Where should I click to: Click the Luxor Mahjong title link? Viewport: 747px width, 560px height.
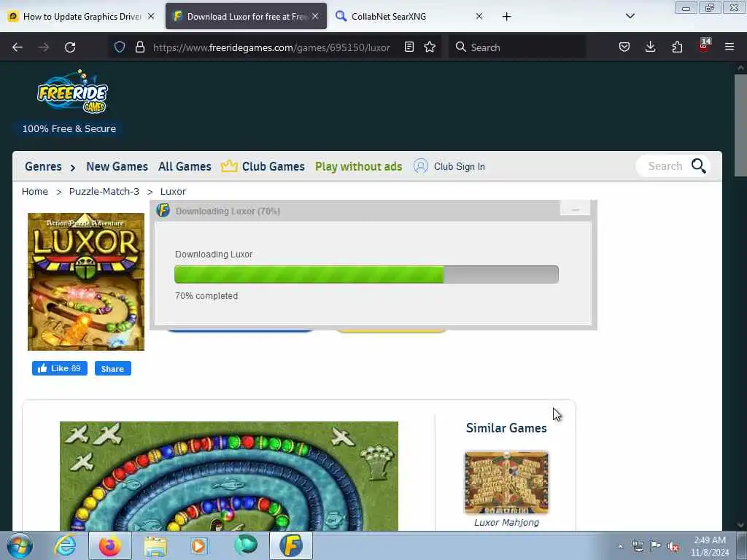[506, 522]
